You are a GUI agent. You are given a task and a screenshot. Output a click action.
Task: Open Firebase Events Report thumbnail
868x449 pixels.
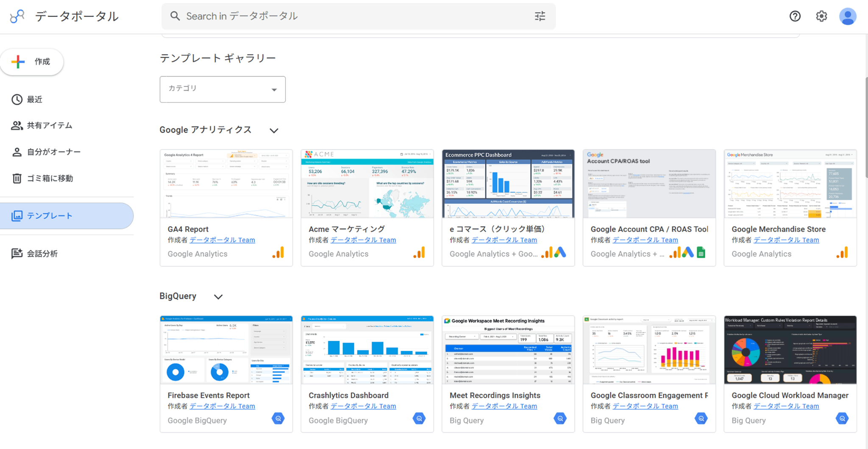click(x=226, y=350)
